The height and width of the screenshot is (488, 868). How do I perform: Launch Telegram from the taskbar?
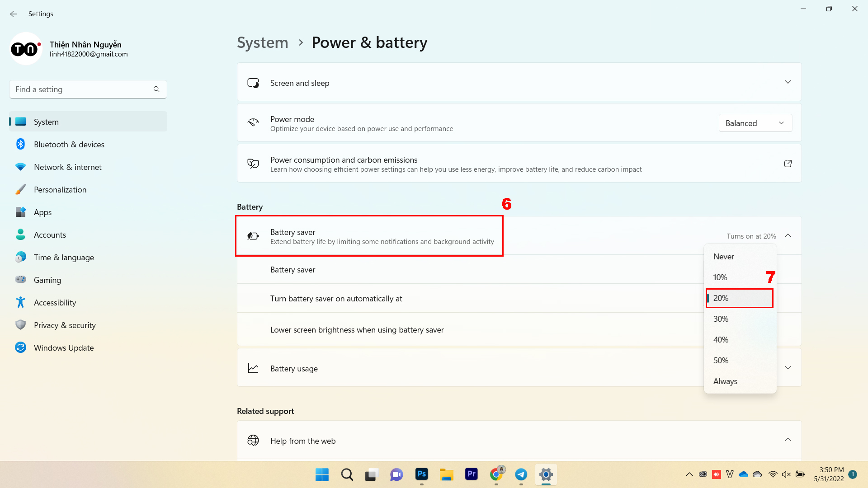coord(521,474)
